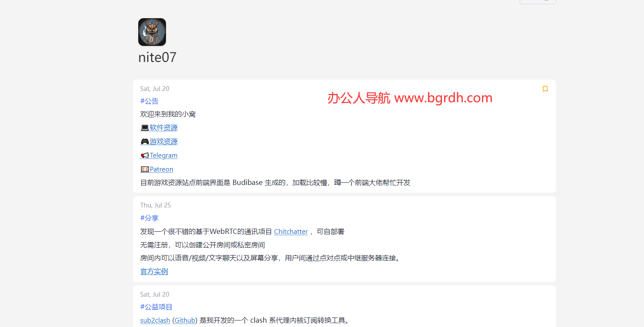644x327 pixels.
Task: Open the 软件资源 link text
Action: tap(163, 128)
